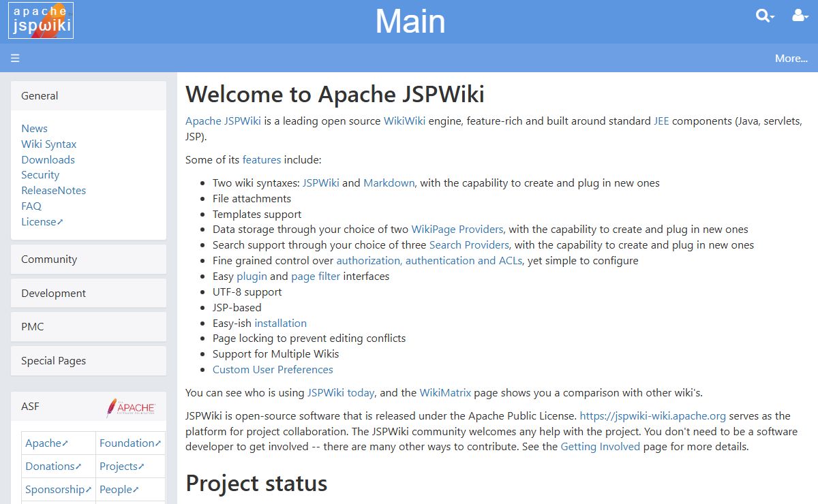Open the JEE link
The height and width of the screenshot is (504, 818).
point(661,121)
